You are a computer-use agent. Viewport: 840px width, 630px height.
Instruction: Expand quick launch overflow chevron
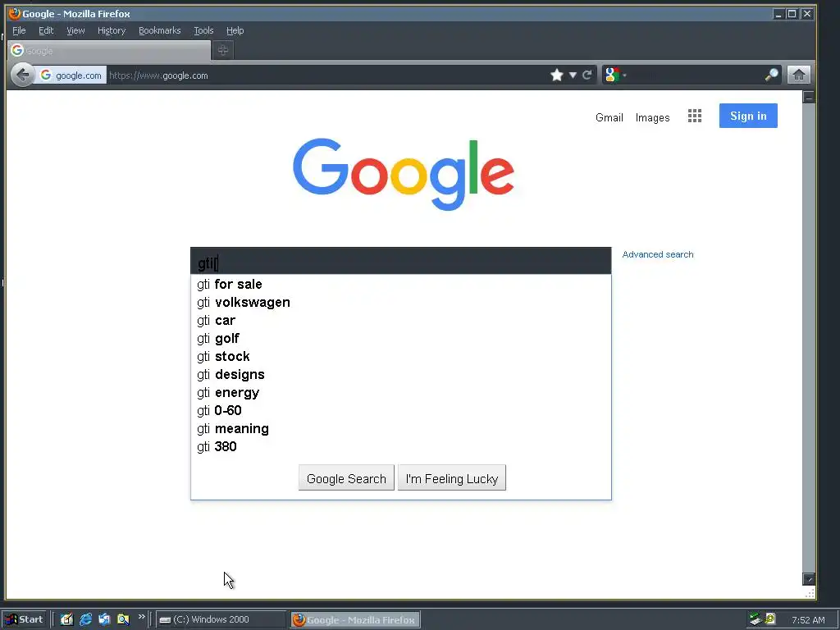coord(141,617)
